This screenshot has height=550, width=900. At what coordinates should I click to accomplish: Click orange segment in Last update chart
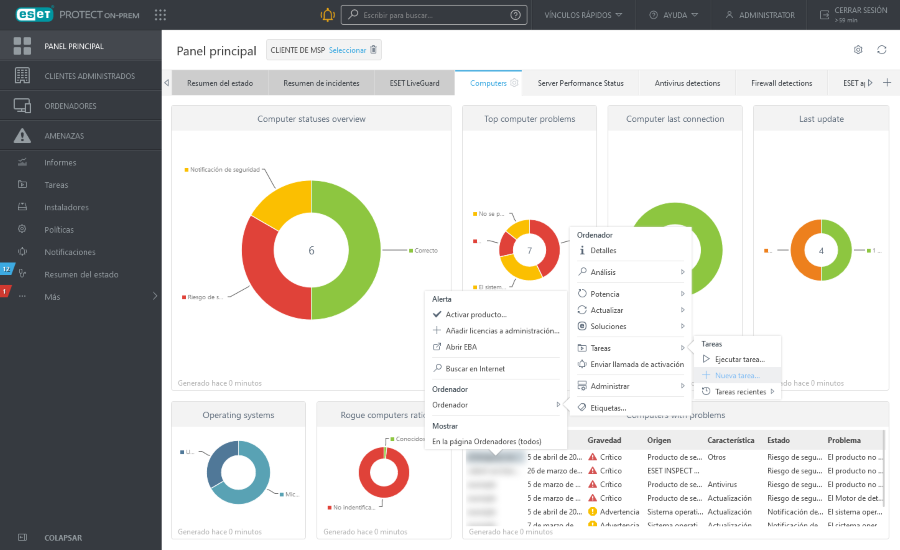click(798, 250)
